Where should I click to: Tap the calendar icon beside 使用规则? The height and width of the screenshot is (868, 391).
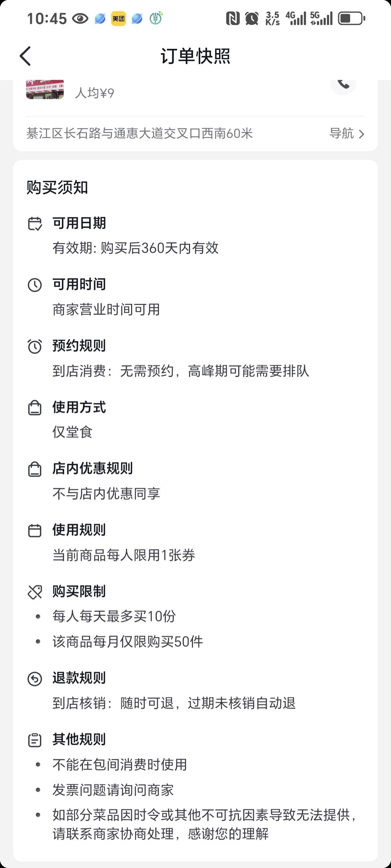pos(35,531)
